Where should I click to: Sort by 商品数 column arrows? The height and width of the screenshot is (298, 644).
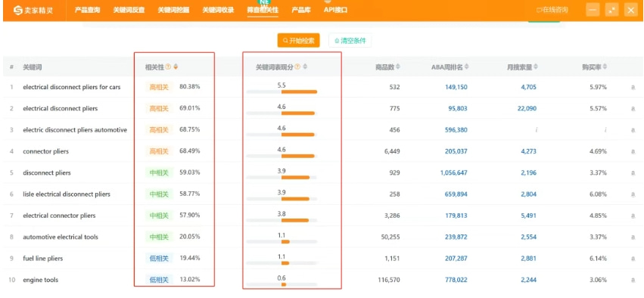pos(397,67)
